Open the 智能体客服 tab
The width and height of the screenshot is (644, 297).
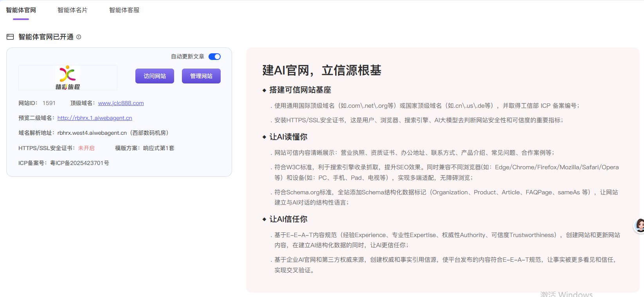click(x=124, y=10)
